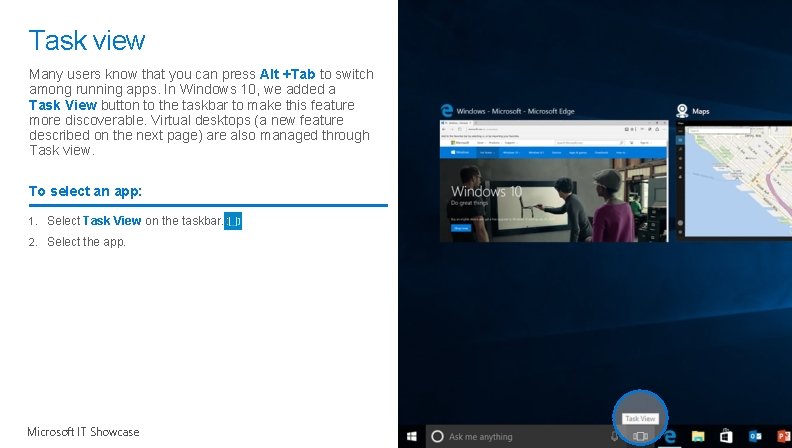Screen dimensions: 792x448
Task: Click Edge logo above browser thumbnail
Action: click(x=447, y=111)
